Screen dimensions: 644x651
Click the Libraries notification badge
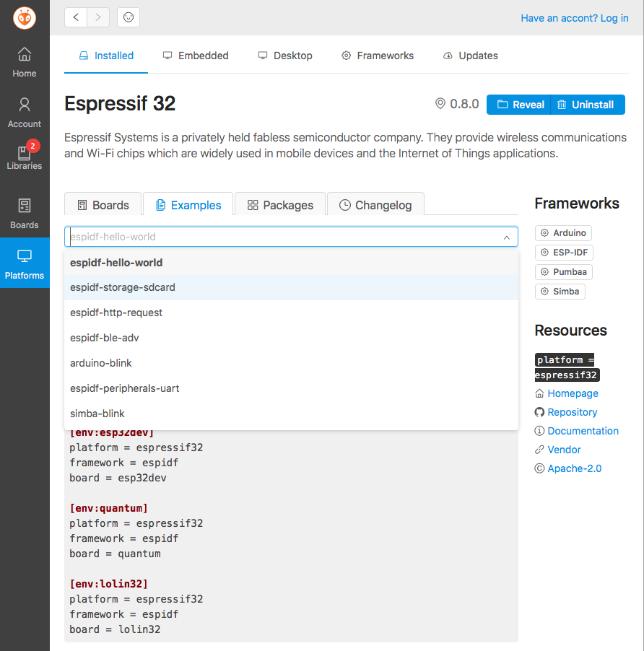(x=32, y=146)
